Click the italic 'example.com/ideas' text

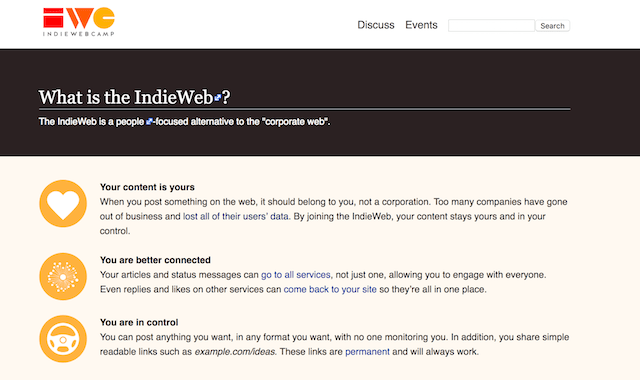click(x=235, y=351)
